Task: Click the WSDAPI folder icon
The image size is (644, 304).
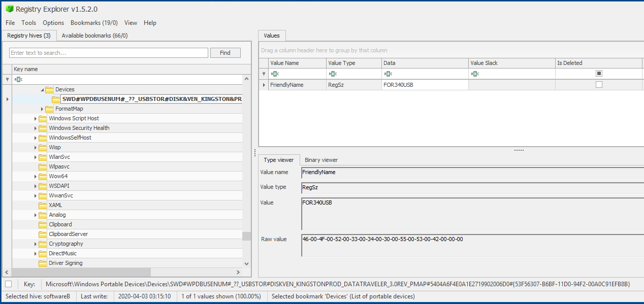Action: [x=43, y=186]
